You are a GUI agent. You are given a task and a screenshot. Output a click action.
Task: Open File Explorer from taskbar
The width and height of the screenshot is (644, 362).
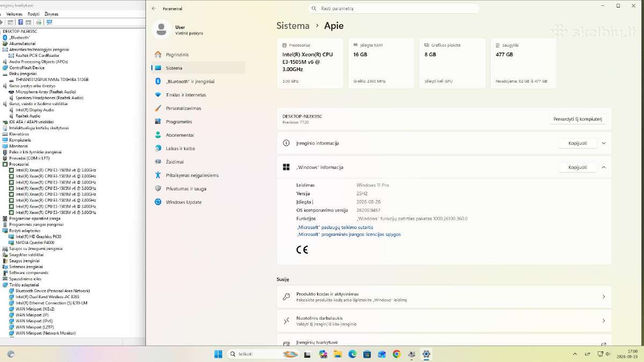338,354
